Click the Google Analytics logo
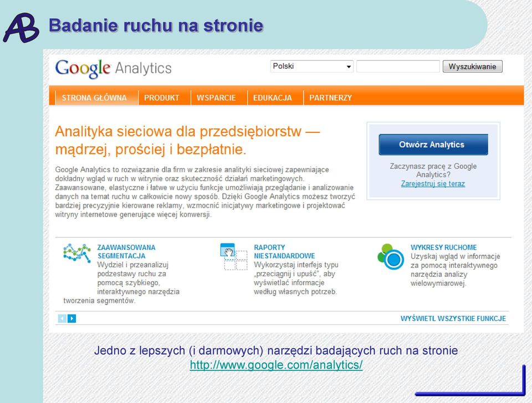Image resolution: width=532 pixels, height=403 pixels. (113, 69)
